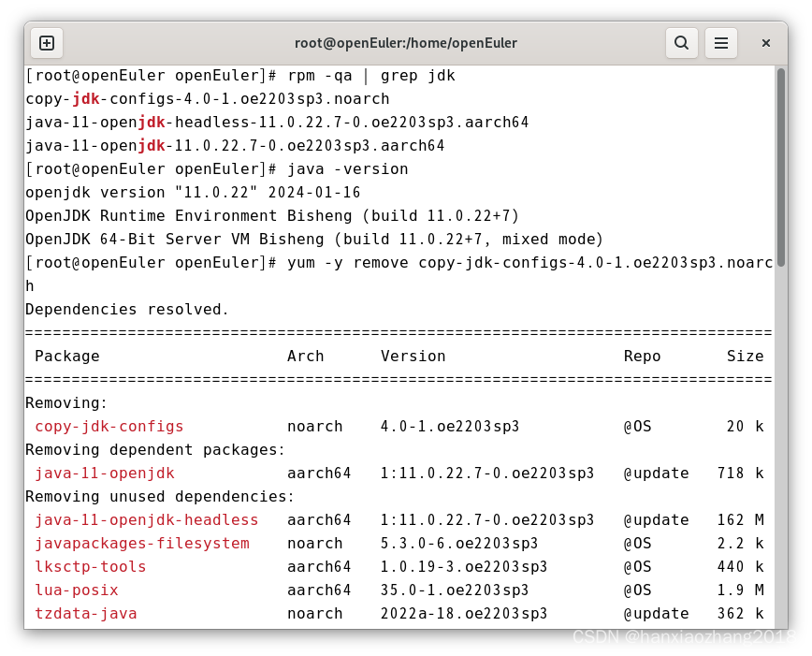Screen dimensions: 812x656
Task: Click the tzdata-java package name
Action: click(x=85, y=614)
